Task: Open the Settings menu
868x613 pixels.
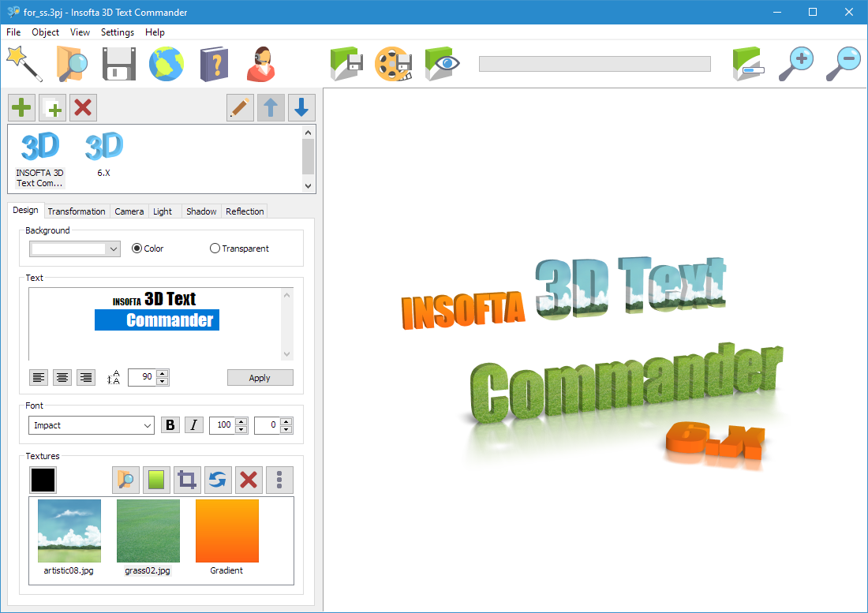Action: click(x=118, y=32)
